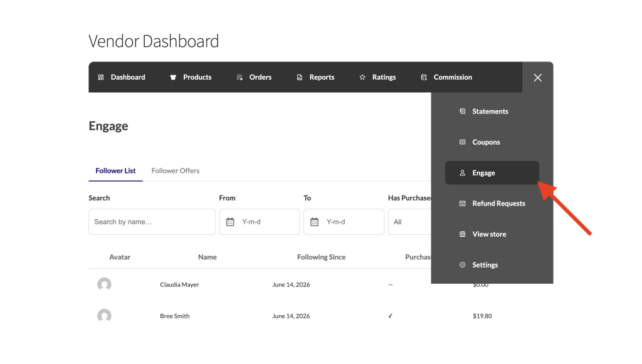Click the Statements icon
Screen dimensions: 642x364
point(462,112)
